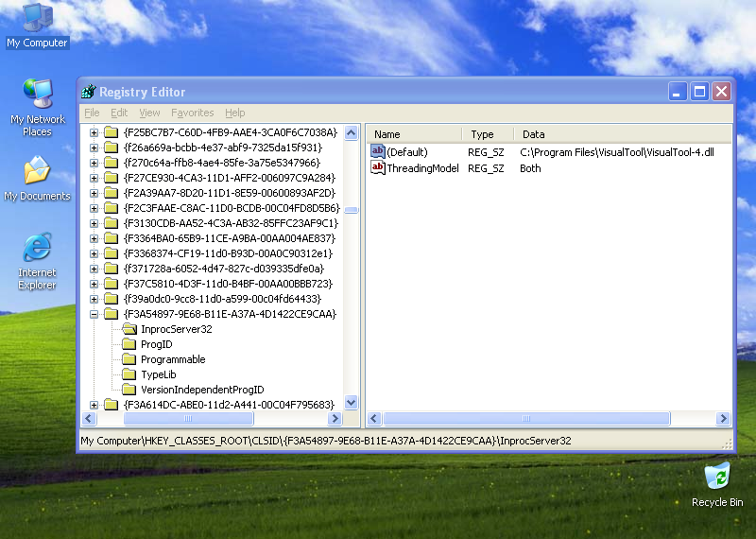Open the View menu
The height and width of the screenshot is (539, 756).
coord(149,113)
